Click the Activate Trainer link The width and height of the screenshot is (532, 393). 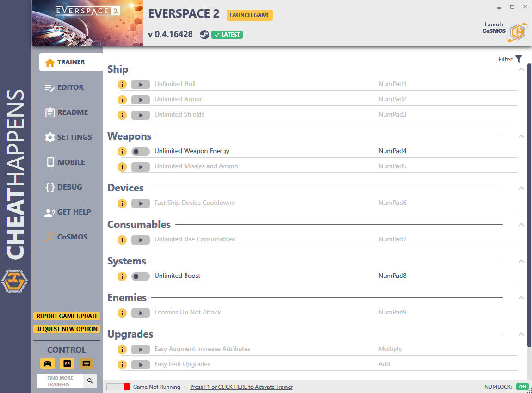pos(241,387)
